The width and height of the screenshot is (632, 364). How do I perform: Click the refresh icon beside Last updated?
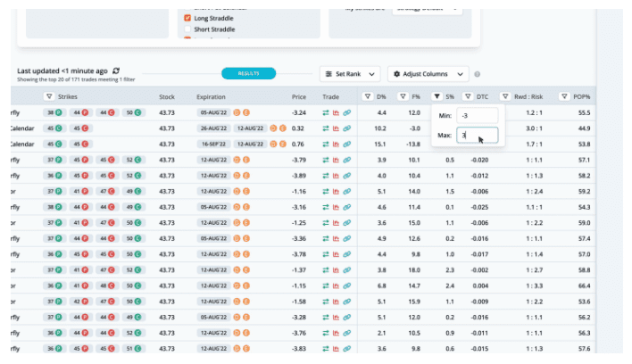[x=116, y=70]
